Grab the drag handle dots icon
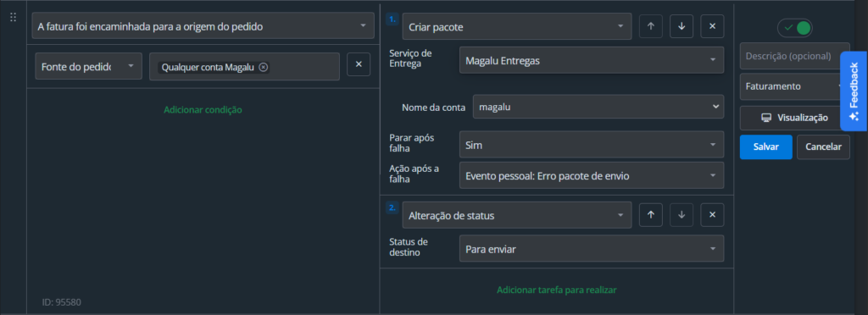 click(x=14, y=17)
